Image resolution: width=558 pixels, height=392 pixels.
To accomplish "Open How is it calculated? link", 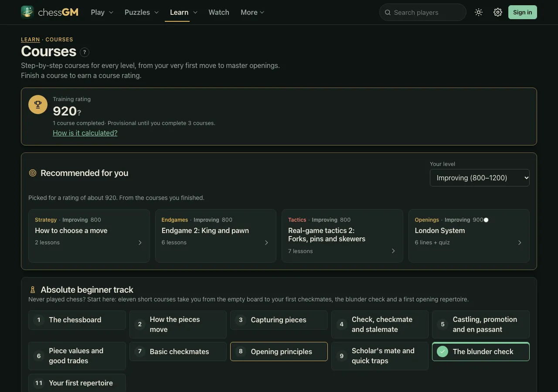I will pos(85,133).
